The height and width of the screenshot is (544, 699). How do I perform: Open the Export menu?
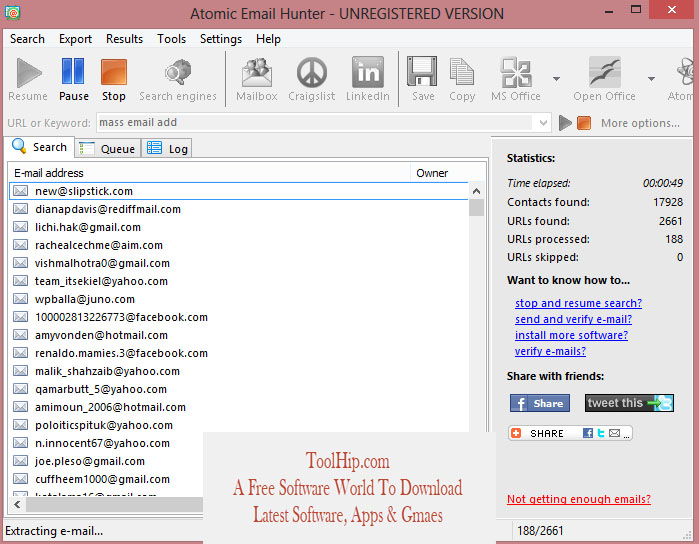75,39
